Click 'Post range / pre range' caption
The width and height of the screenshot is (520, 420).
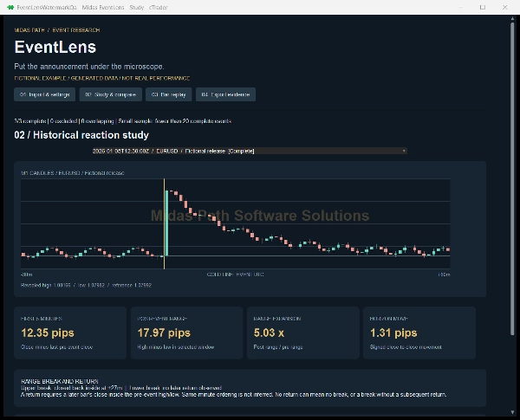click(278, 347)
